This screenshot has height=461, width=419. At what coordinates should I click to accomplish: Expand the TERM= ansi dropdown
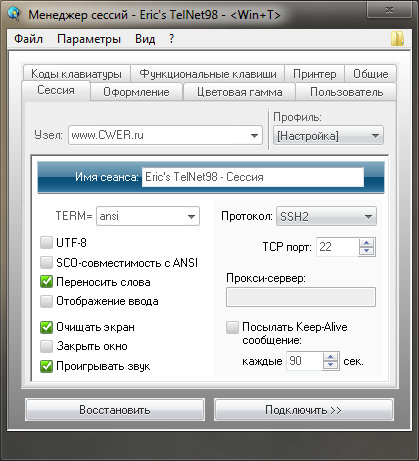(191, 216)
